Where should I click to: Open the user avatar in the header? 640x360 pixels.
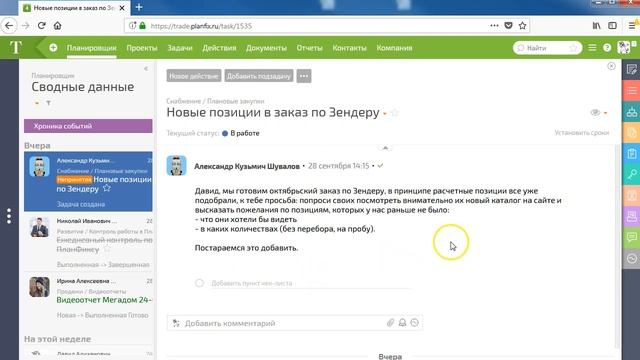(623, 47)
